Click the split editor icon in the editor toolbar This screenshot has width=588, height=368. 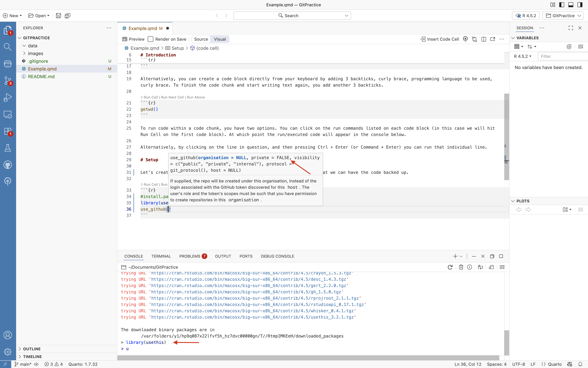pyautogui.click(x=484, y=39)
